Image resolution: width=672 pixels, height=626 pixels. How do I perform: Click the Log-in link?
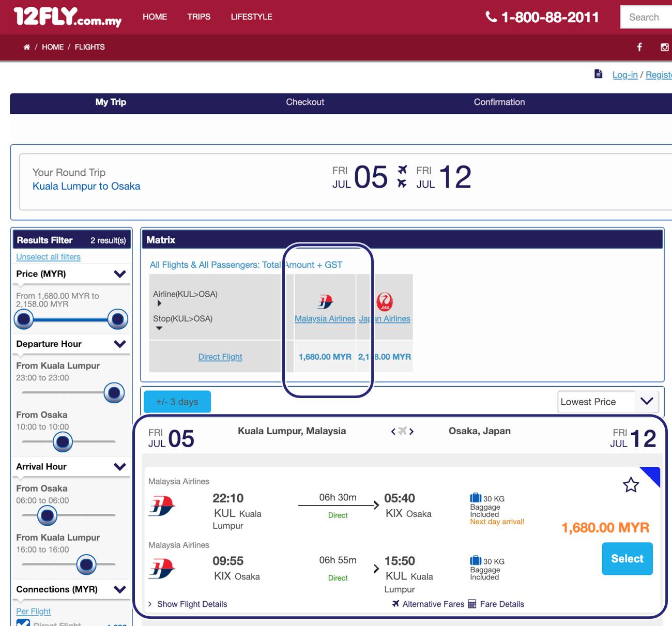tap(625, 75)
